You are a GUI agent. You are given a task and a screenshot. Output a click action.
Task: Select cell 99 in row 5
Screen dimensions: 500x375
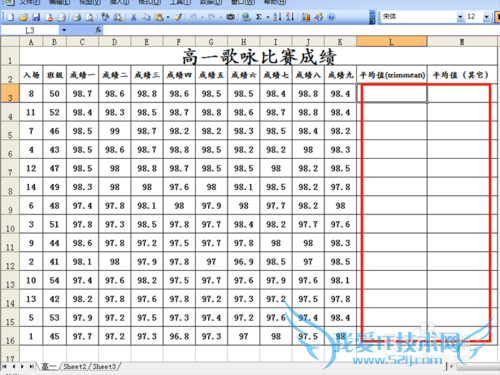[x=115, y=131]
